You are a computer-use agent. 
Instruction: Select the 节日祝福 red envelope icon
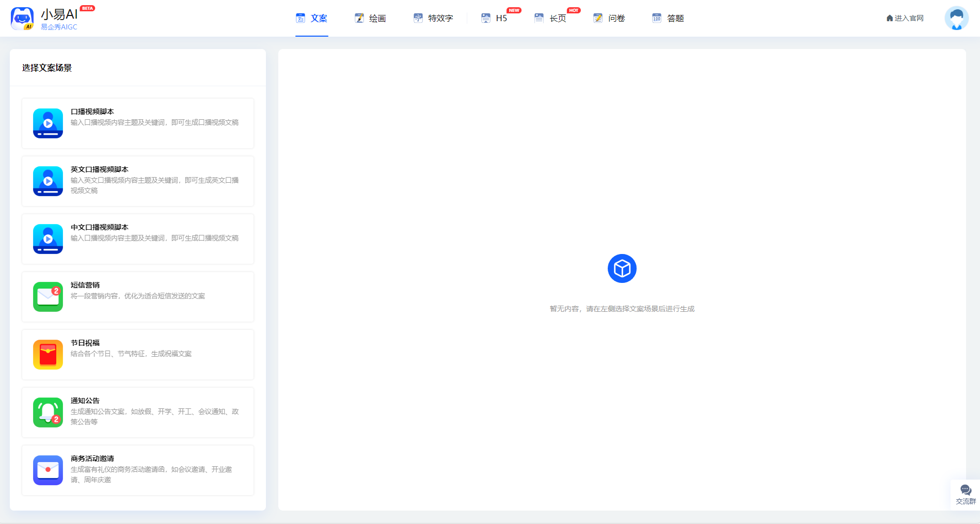tap(48, 355)
